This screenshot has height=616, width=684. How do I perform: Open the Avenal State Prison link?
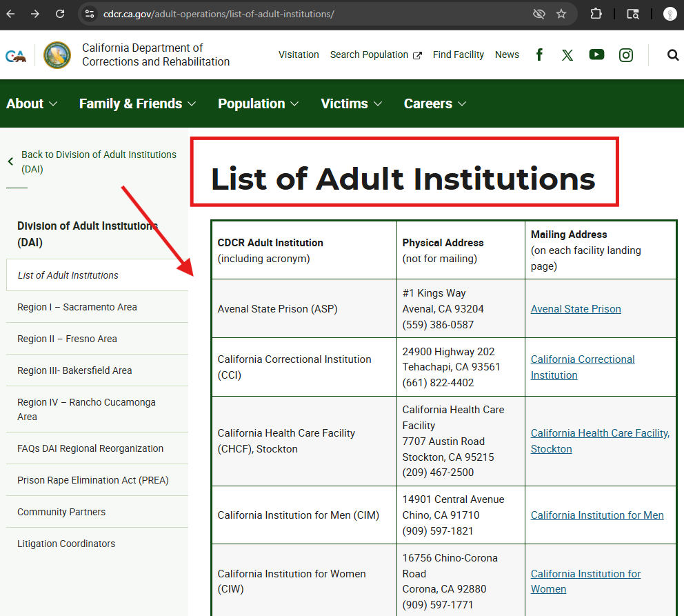click(576, 309)
